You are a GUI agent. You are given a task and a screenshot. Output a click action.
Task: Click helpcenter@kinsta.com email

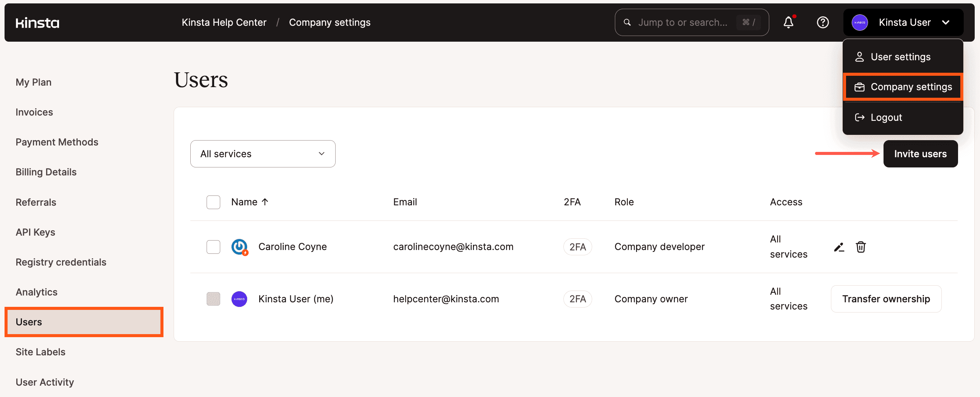tap(446, 299)
